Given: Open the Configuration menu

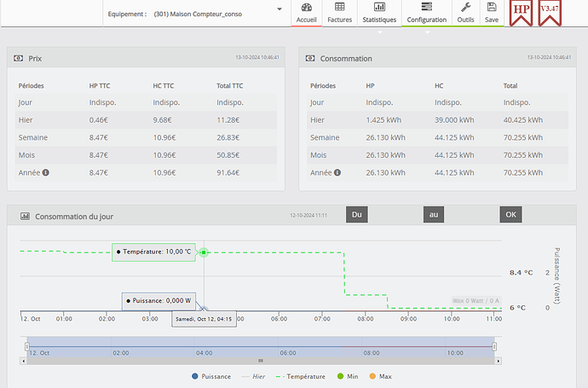Looking at the screenshot, I should point(426,12).
